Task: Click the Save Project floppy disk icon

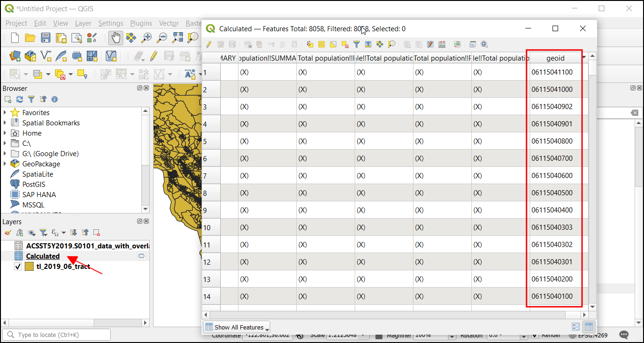Action: pos(45,38)
